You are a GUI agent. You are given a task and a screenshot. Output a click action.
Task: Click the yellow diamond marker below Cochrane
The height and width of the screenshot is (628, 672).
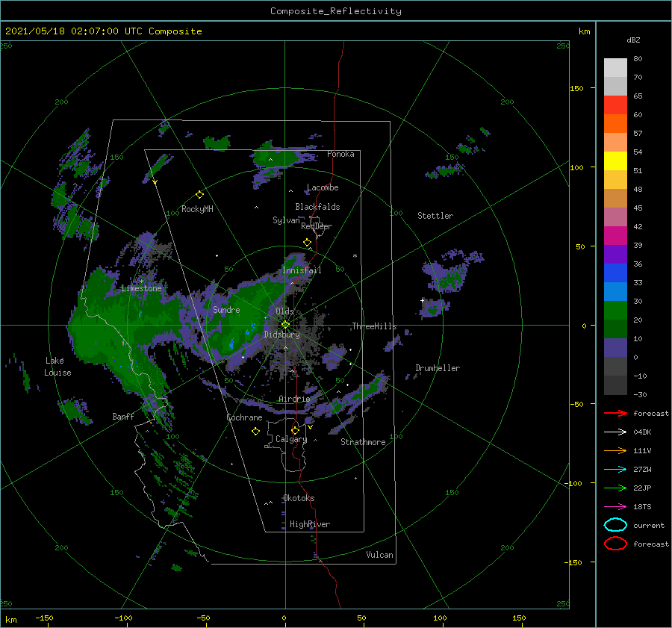(255, 432)
